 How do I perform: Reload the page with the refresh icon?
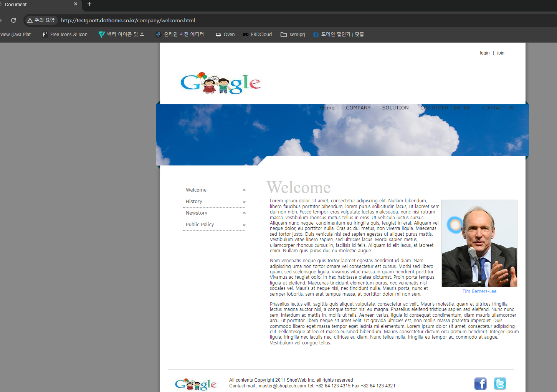coord(13,20)
